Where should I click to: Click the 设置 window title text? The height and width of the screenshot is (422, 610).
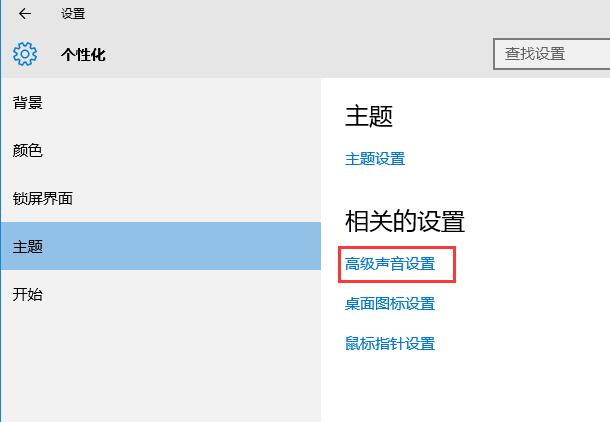pos(73,14)
